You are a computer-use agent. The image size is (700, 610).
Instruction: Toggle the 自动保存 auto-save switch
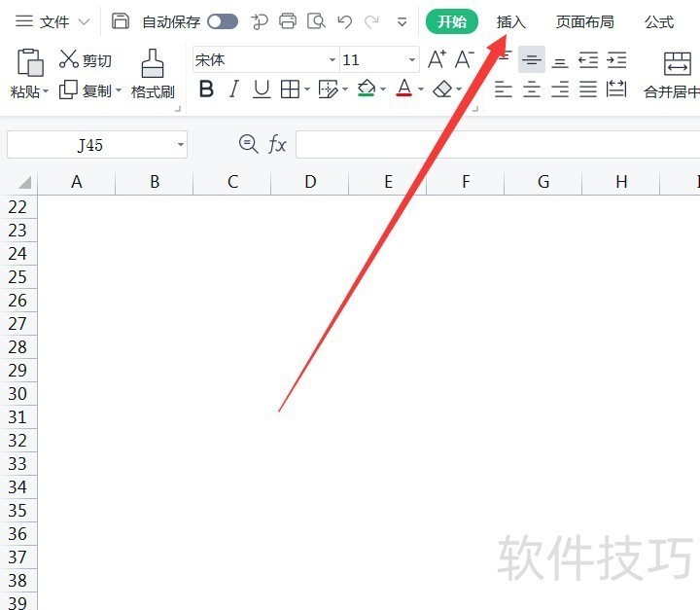coord(222,21)
